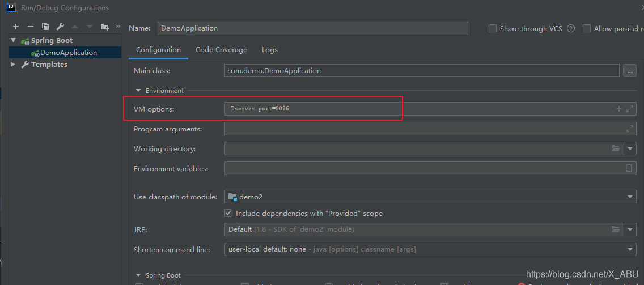
Task: Toggle Allow parallel run checkbox
Action: (587, 28)
